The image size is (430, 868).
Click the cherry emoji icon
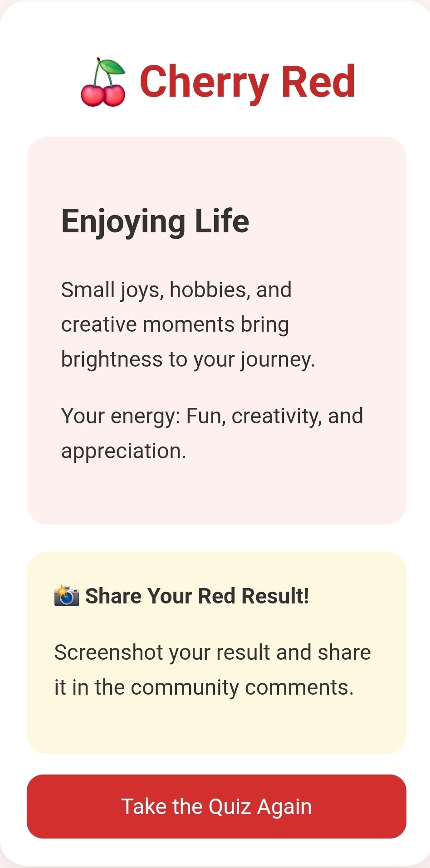coord(103,82)
